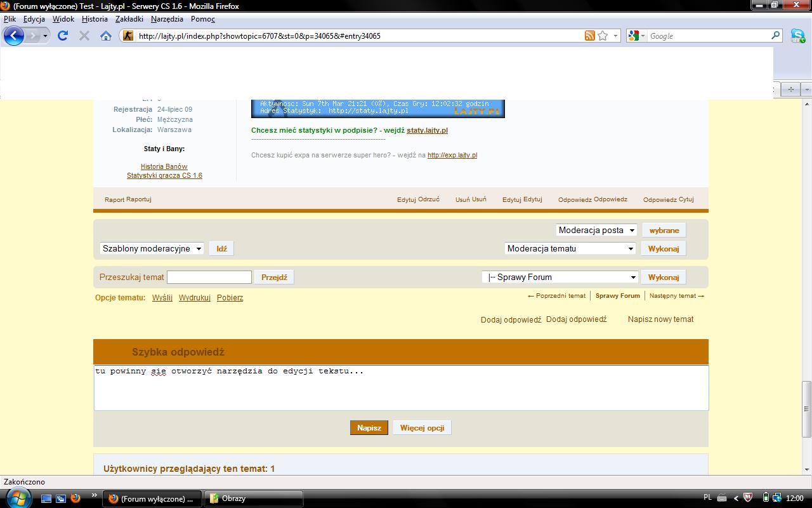Image resolution: width=812 pixels, height=508 pixels.
Task: Click Wykonaj next to Moderacja tematu
Action: tap(664, 248)
